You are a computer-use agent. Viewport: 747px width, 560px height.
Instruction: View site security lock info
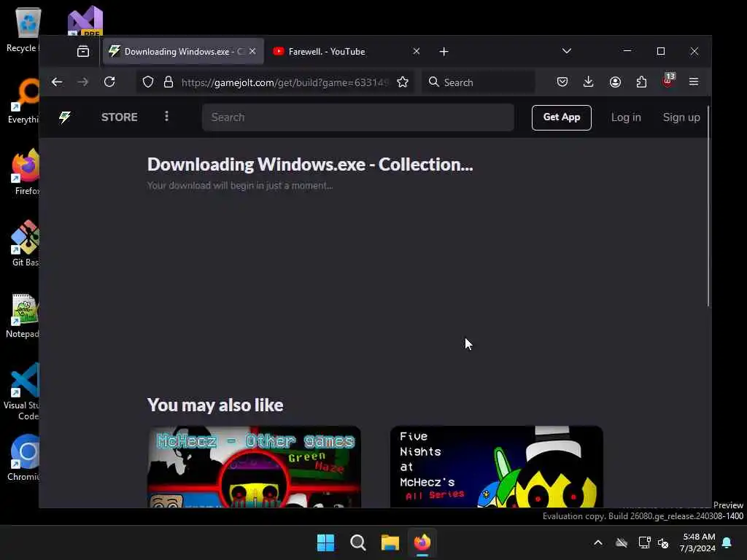point(169,82)
